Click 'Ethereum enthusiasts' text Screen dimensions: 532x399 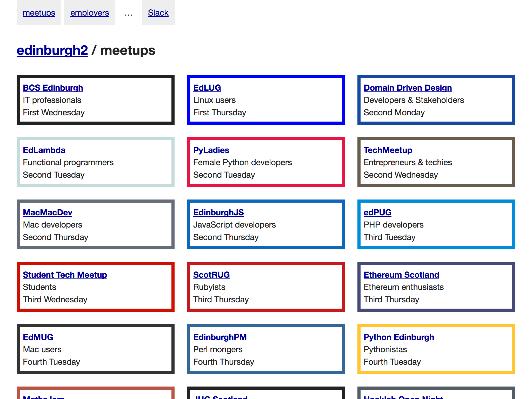click(404, 287)
